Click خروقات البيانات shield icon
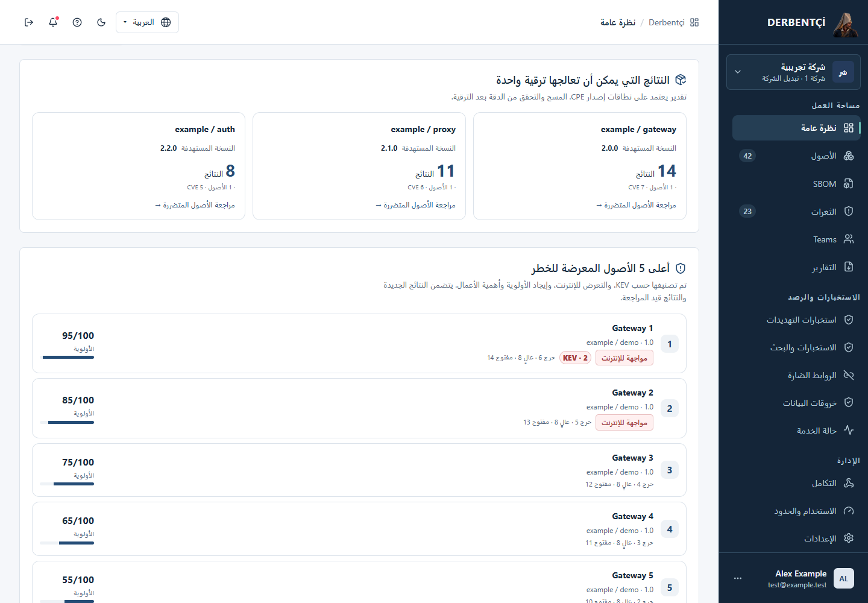 [x=849, y=403]
